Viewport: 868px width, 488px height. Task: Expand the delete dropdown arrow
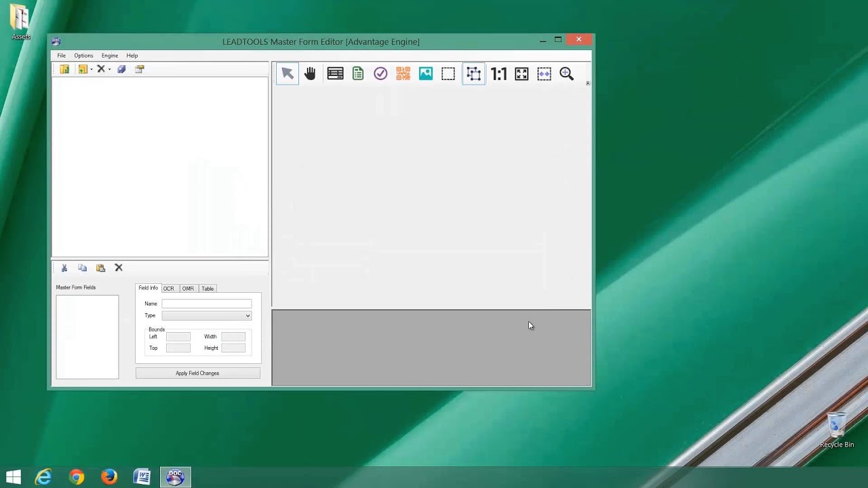coord(109,69)
